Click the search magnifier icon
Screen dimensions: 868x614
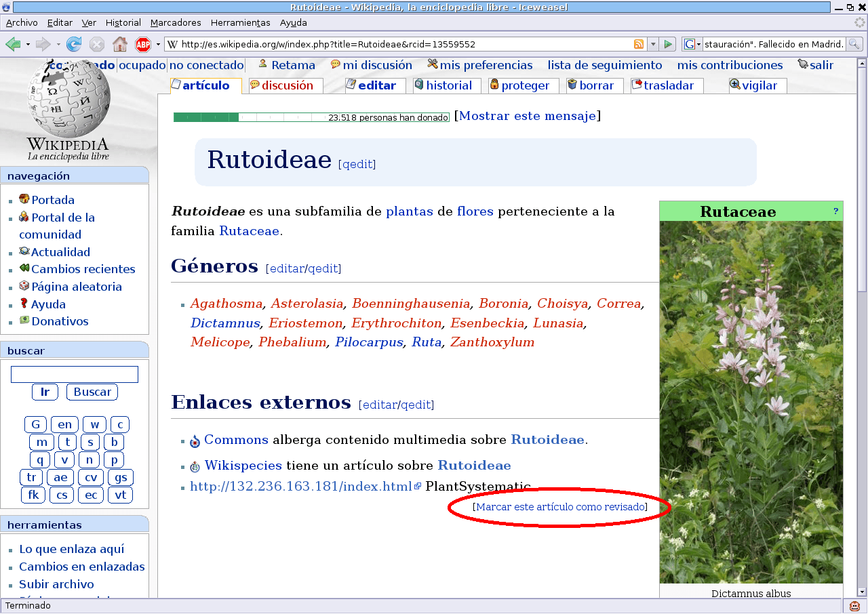(854, 45)
